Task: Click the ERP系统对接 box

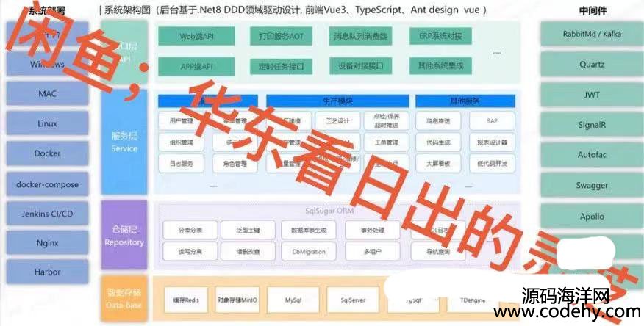Action: (440, 37)
